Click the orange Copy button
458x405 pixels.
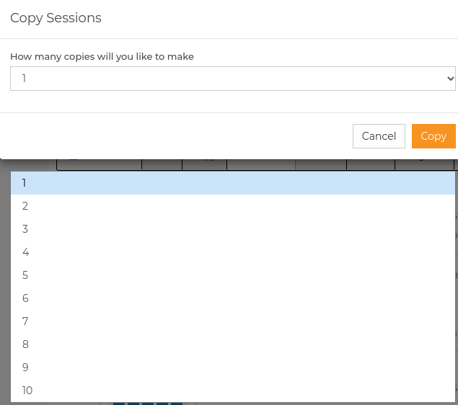pyautogui.click(x=434, y=136)
